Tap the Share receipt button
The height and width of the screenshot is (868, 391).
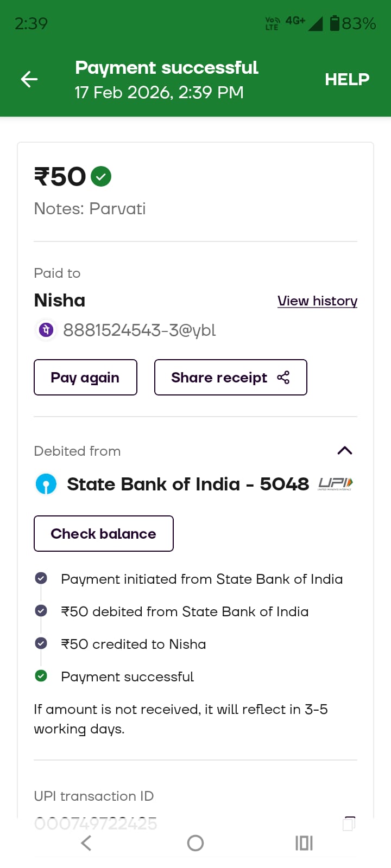click(x=230, y=378)
